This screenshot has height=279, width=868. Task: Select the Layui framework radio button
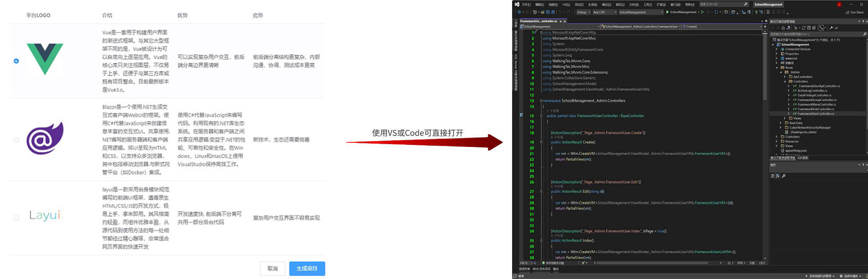click(16, 218)
